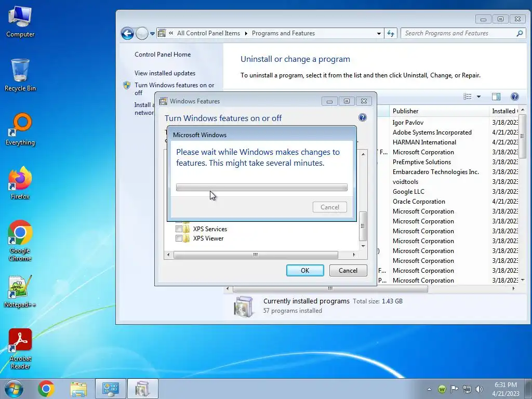Viewport: 532px width, 399px height.
Task: Refresh the Programs and Features address bar
Action: click(x=391, y=33)
